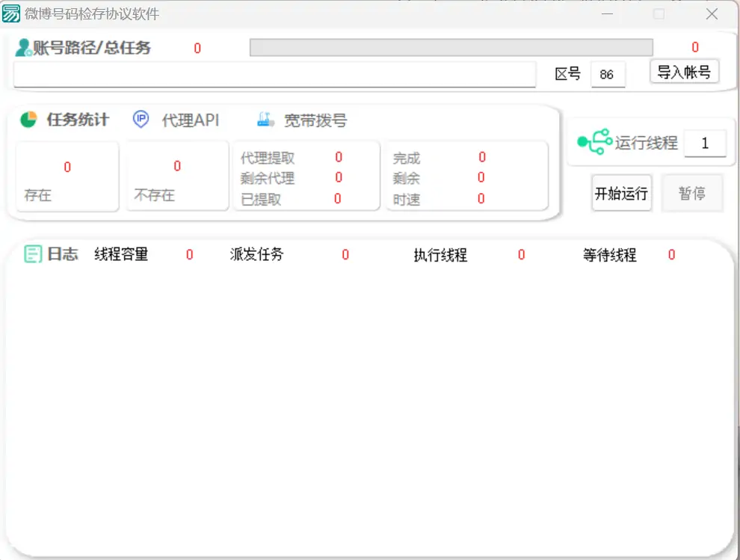
Task: Click the 剩余代理 label
Action: coord(268,179)
